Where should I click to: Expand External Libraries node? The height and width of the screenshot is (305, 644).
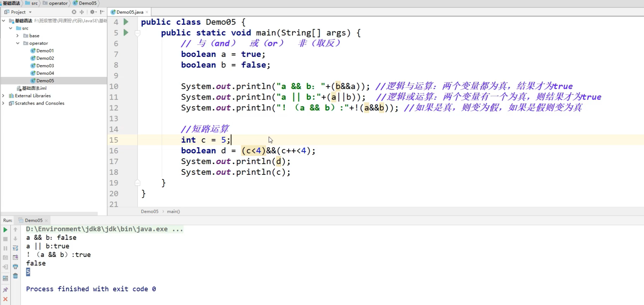click(4, 95)
